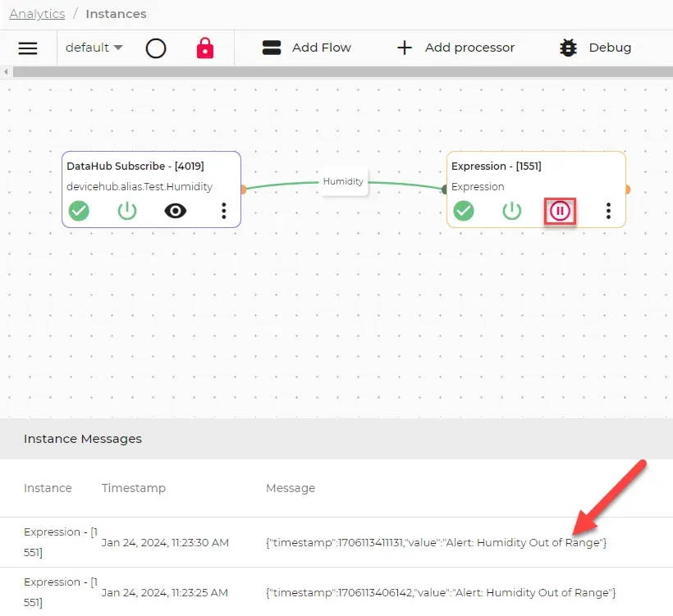Click the Add Flow button

(306, 48)
